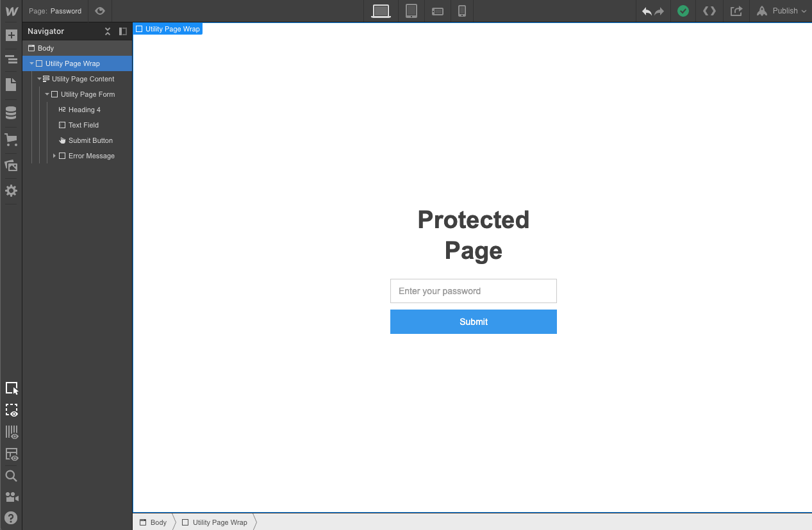Switch to mobile portrait breakpoint
812x530 pixels.
point(462,11)
